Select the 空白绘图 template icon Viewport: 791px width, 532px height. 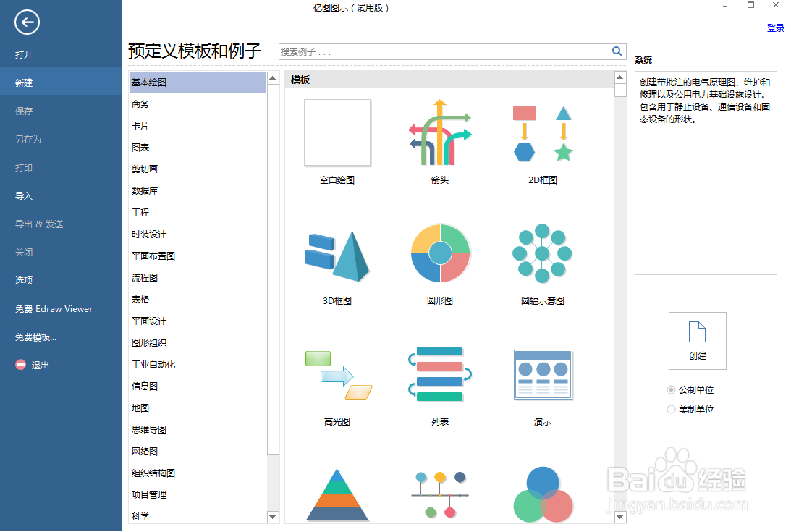click(337, 132)
